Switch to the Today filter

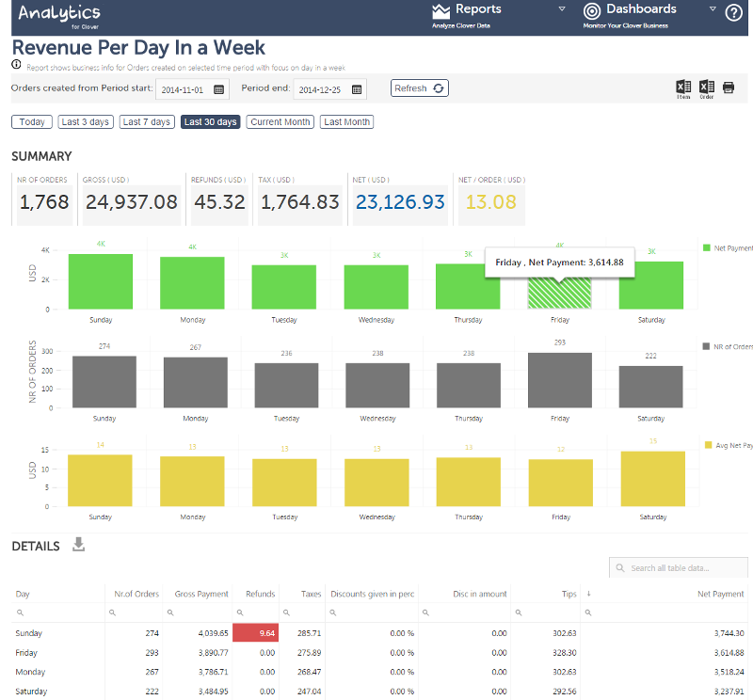31,121
